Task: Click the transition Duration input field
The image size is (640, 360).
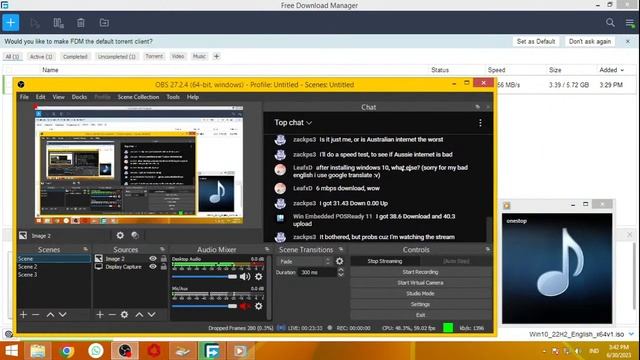Action: [x=317, y=272]
